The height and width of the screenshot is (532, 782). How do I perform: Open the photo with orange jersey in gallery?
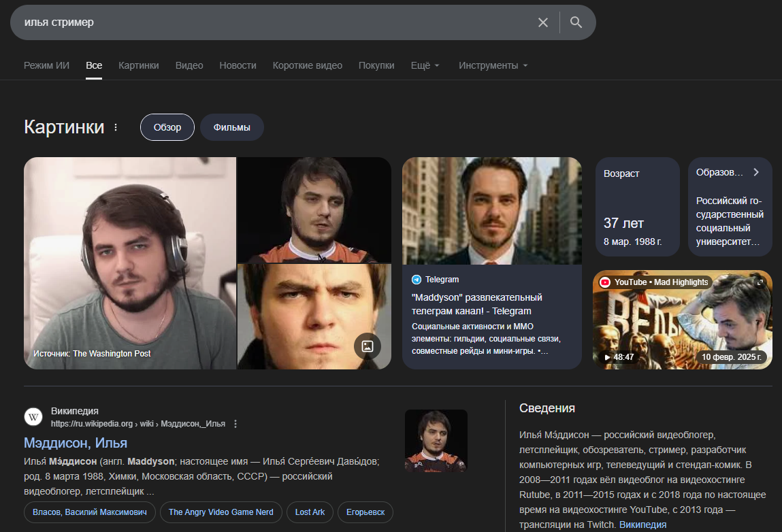click(x=314, y=210)
